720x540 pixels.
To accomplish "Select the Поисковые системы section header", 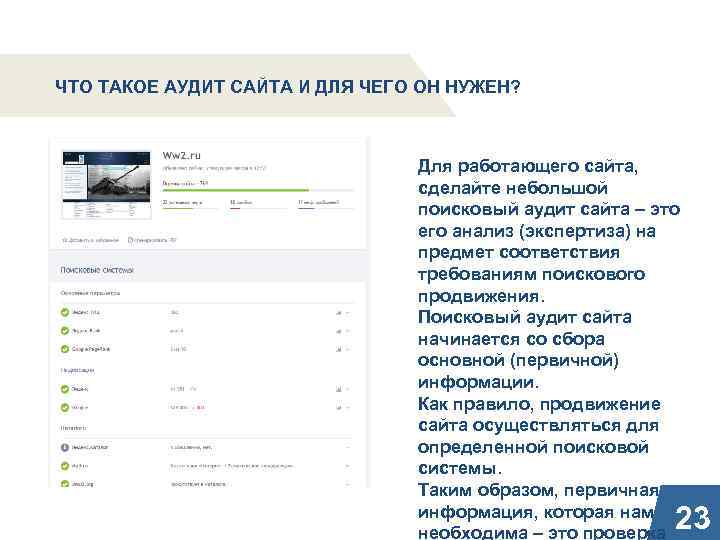I will [97, 270].
